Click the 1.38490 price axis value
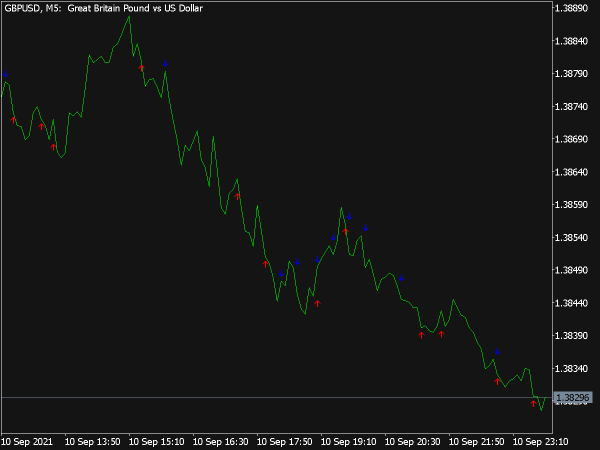Screen dimensions: 600x450 click(x=571, y=270)
